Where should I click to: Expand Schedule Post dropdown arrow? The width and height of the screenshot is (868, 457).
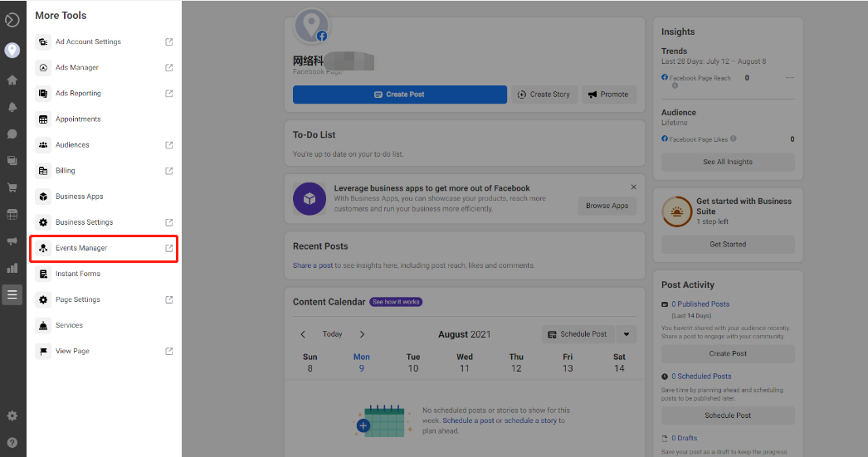(x=626, y=334)
